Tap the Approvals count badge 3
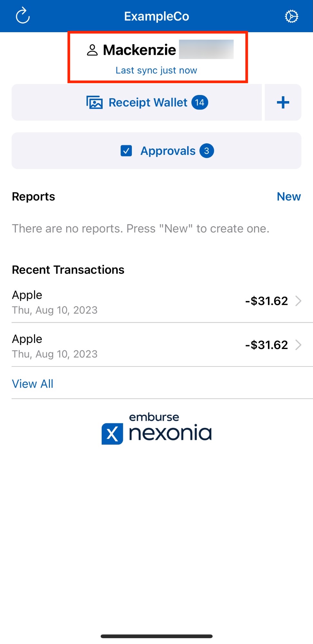This screenshot has width=313, height=644. coord(207,151)
